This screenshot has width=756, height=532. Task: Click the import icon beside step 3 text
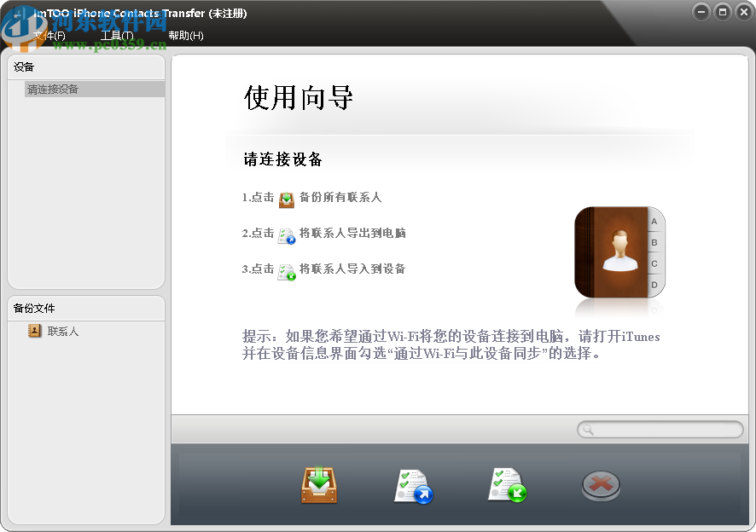[x=286, y=269]
